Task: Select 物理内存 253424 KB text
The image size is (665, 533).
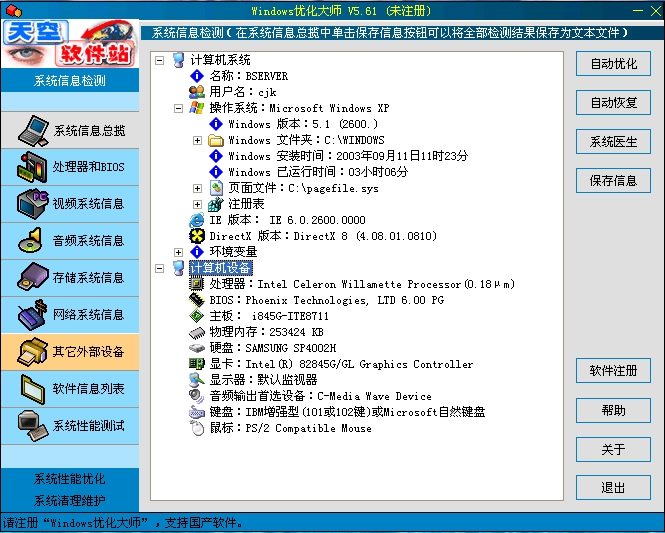Action: (266, 332)
